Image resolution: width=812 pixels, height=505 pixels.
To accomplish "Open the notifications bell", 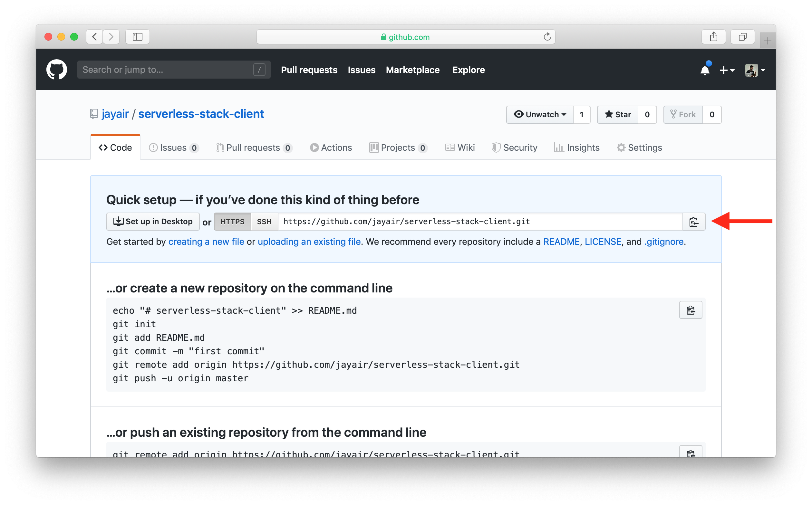I will click(705, 70).
